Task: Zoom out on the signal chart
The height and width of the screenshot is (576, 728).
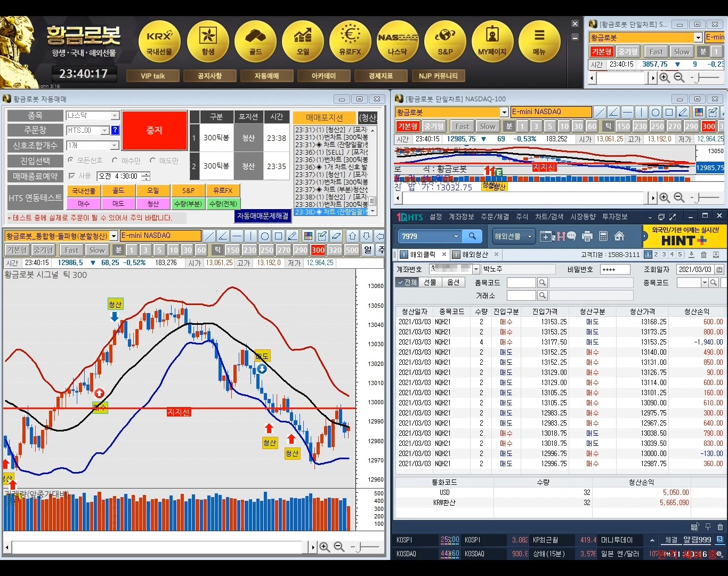Action: (338, 547)
